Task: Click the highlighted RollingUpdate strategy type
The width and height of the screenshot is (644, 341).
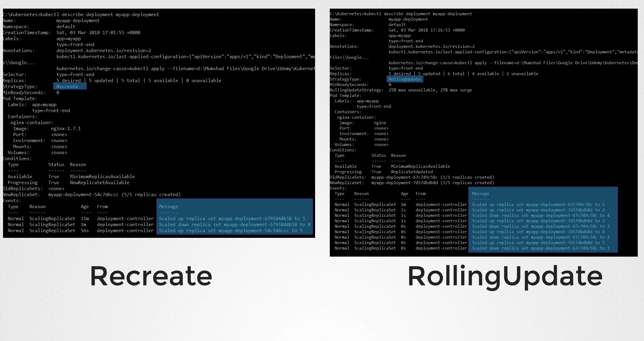Action: pos(404,79)
